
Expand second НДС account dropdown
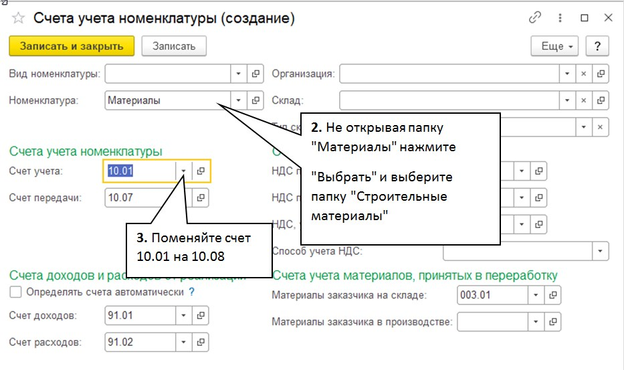tap(522, 198)
